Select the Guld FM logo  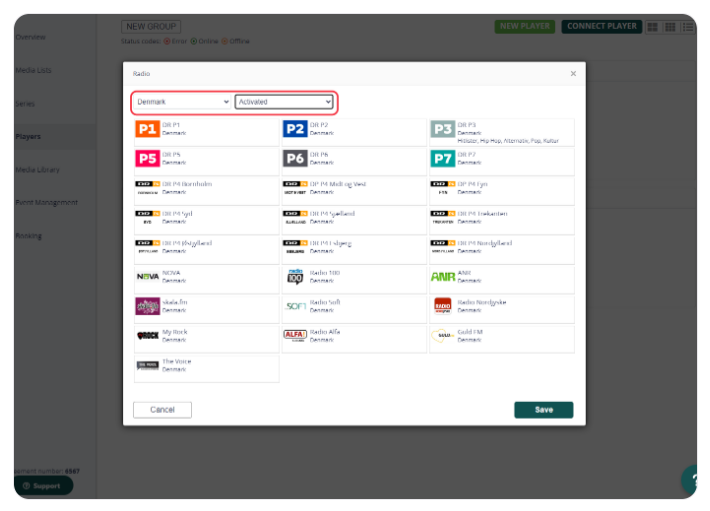tap(442, 336)
